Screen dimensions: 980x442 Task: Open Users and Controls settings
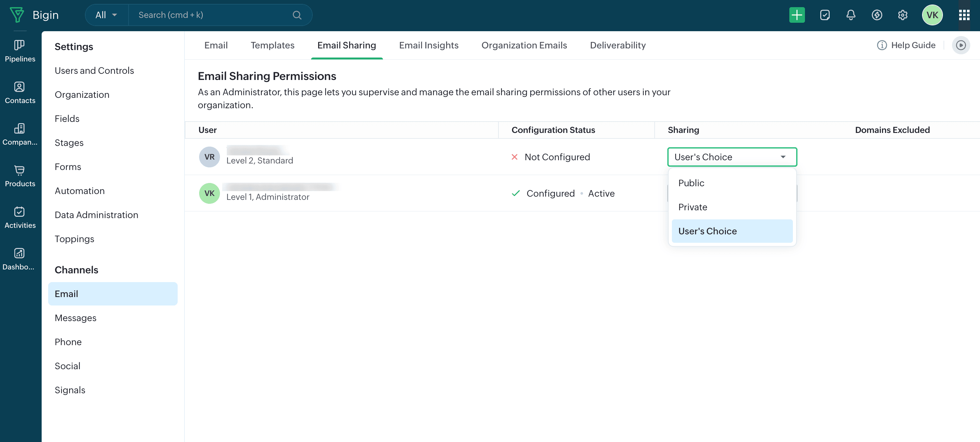94,71
